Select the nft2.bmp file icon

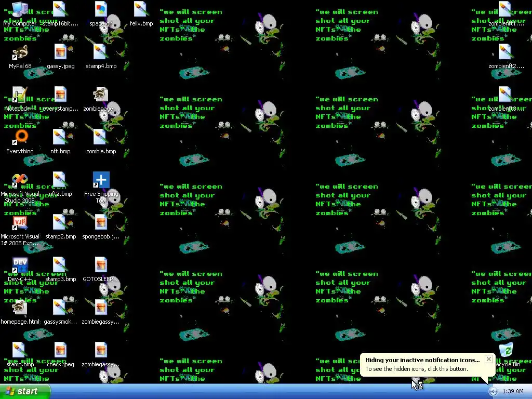click(x=60, y=180)
